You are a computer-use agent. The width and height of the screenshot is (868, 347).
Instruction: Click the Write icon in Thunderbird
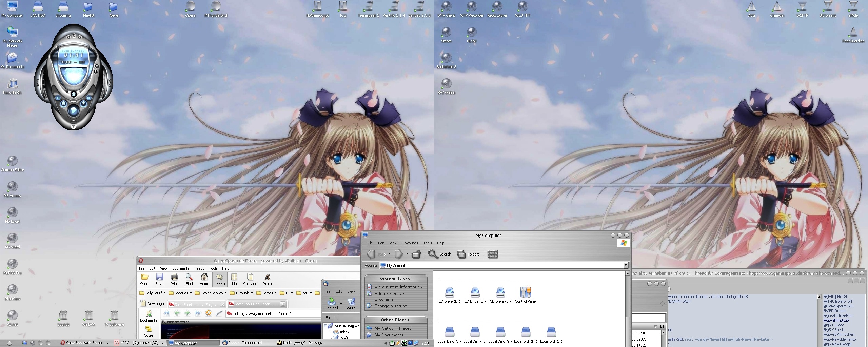pyautogui.click(x=351, y=303)
